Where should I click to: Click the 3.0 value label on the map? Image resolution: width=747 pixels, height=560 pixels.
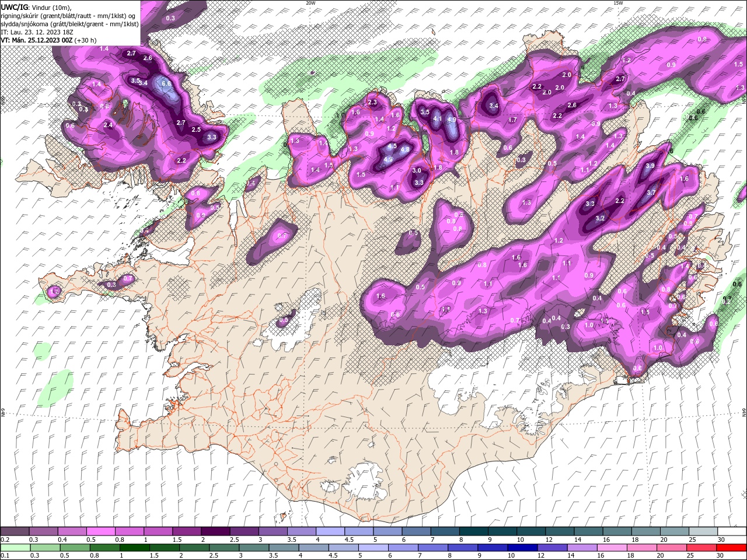pyautogui.click(x=417, y=171)
